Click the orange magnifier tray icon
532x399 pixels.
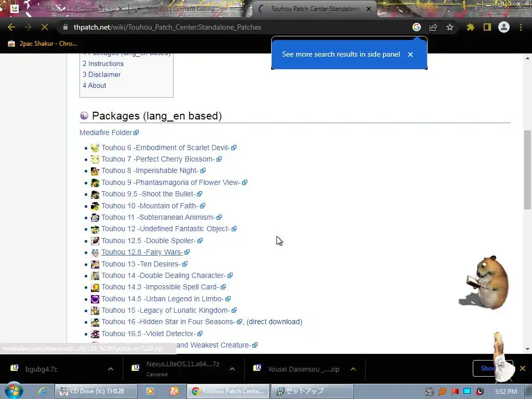pyautogui.click(x=442, y=392)
